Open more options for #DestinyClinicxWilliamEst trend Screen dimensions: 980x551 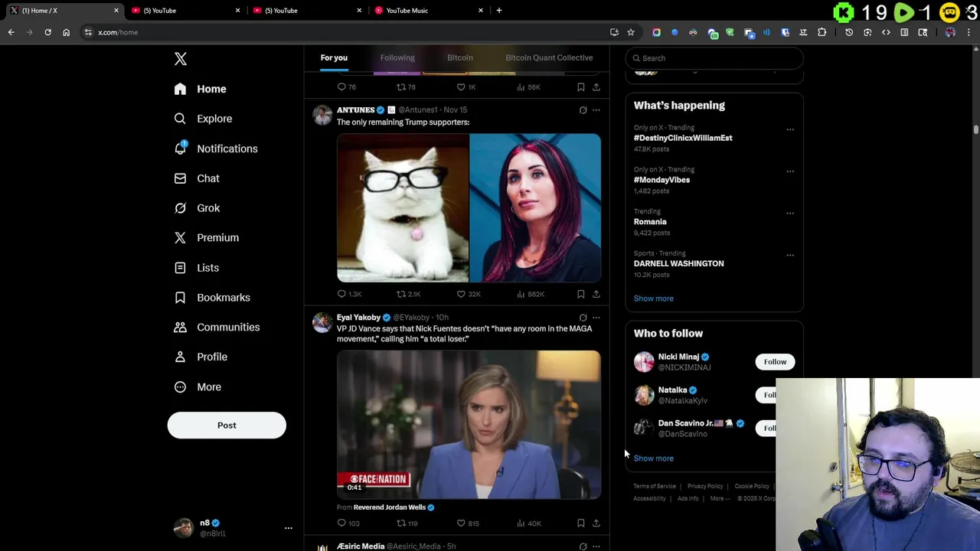click(x=790, y=129)
